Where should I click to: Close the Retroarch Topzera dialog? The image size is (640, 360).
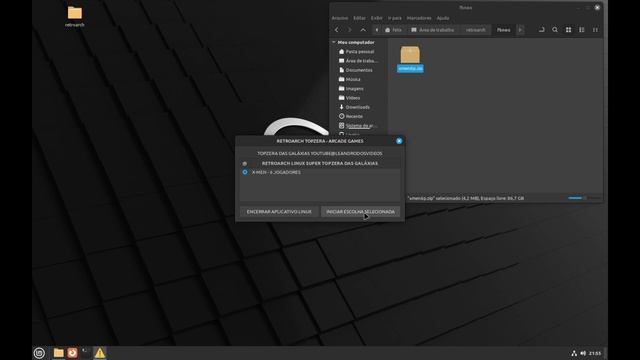tap(399, 141)
